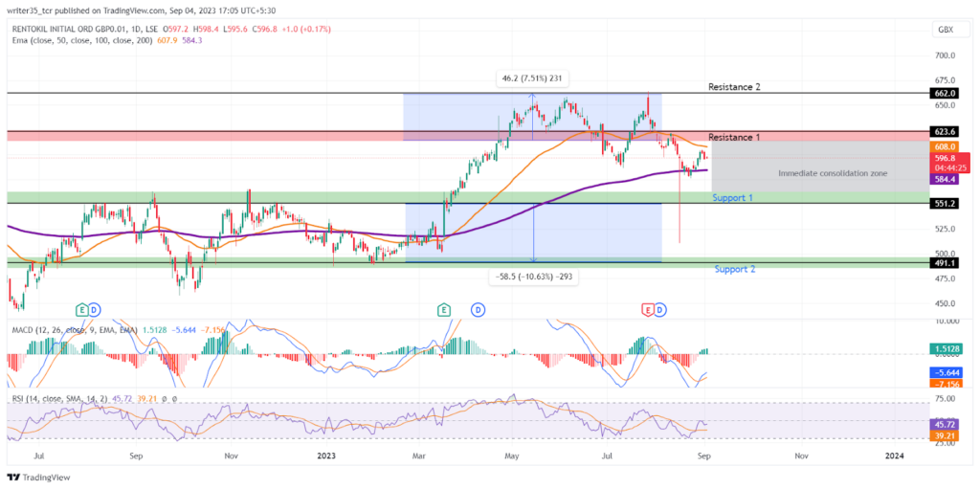Viewport: 980px width, 489px height.
Task: Click the 675.0 price scale label
Action: coord(943,80)
